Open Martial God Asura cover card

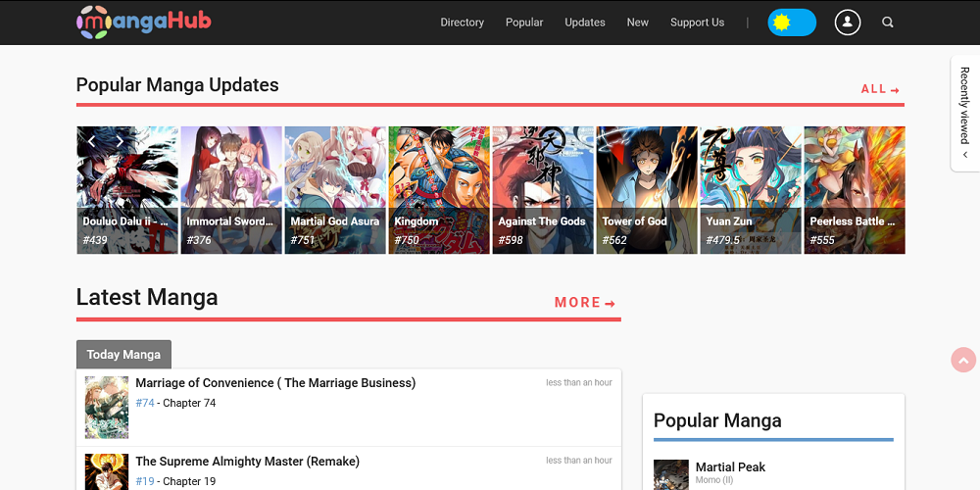point(335,190)
